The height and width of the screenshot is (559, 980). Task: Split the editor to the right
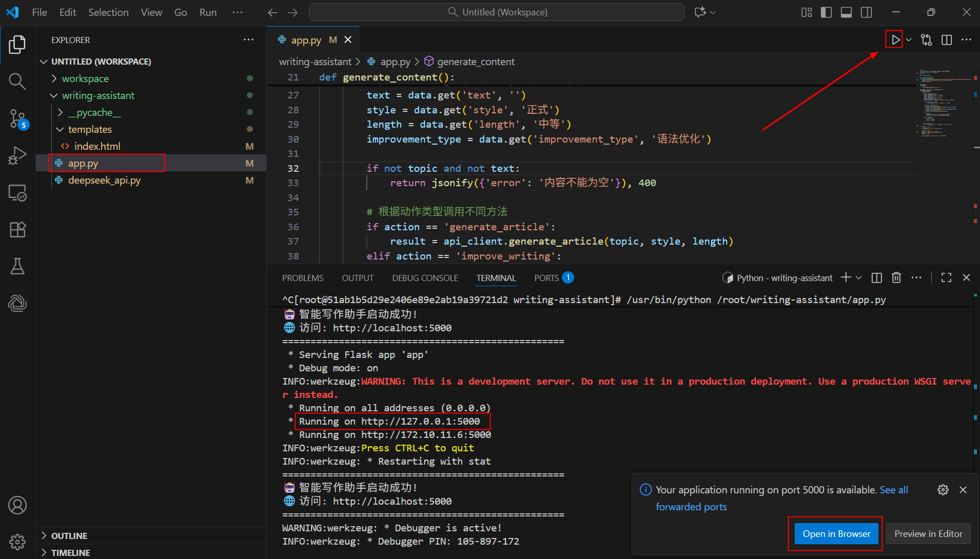pyautogui.click(x=947, y=40)
